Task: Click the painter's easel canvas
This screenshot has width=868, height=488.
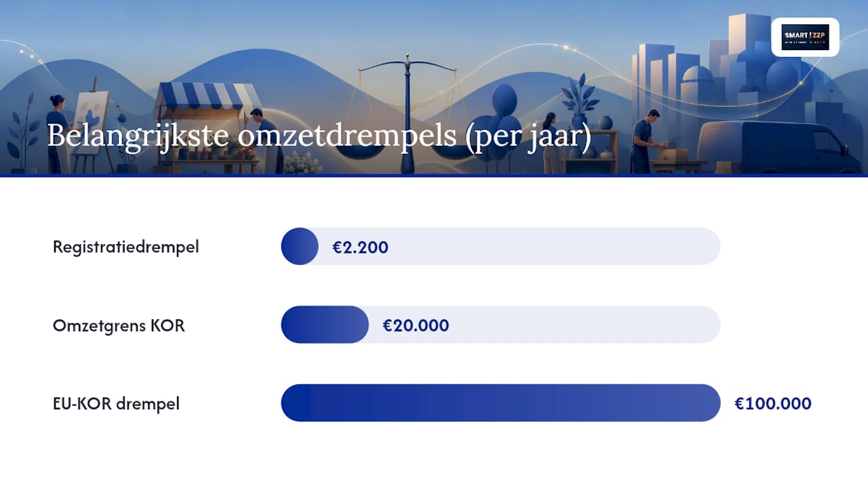Action: (91, 112)
